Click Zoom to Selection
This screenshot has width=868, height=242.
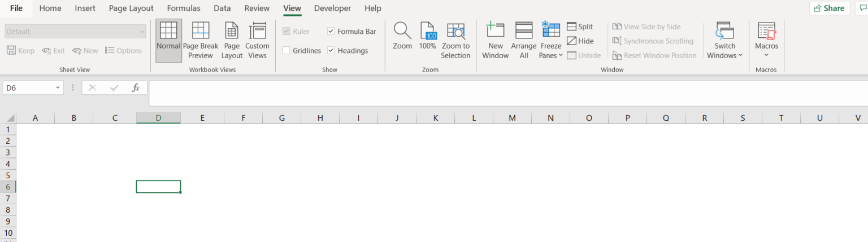pyautogui.click(x=455, y=41)
